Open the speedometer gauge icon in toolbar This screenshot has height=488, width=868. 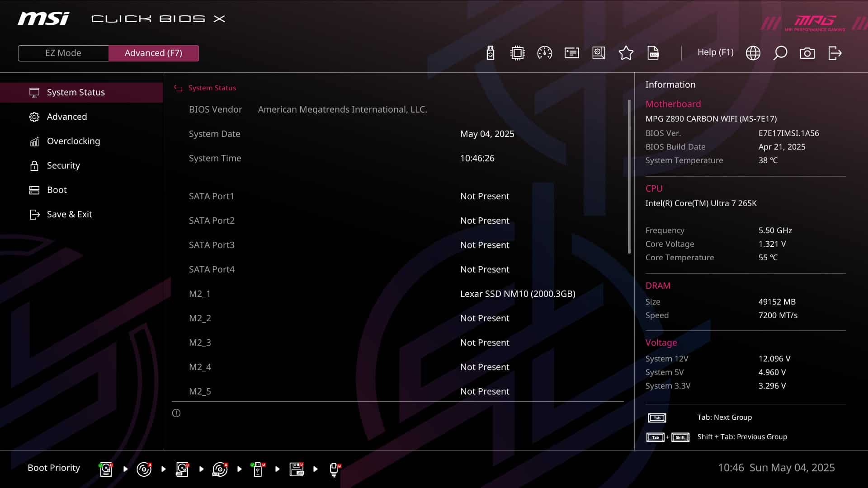coord(544,53)
